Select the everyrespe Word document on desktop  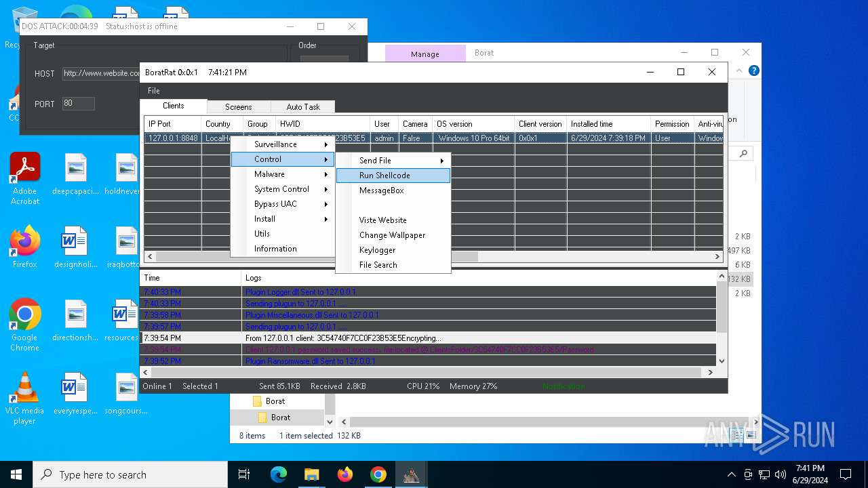click(x=75, y=394)
